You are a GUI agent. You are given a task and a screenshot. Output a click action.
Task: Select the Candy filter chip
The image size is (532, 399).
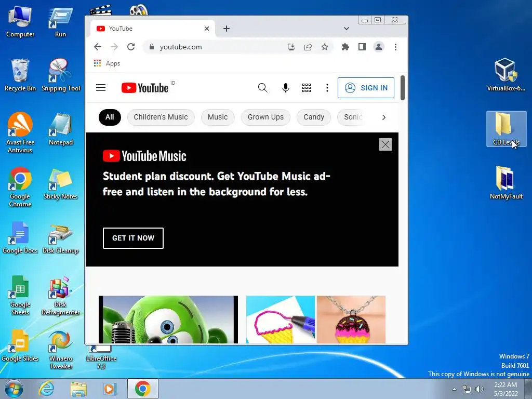point(314,117)
